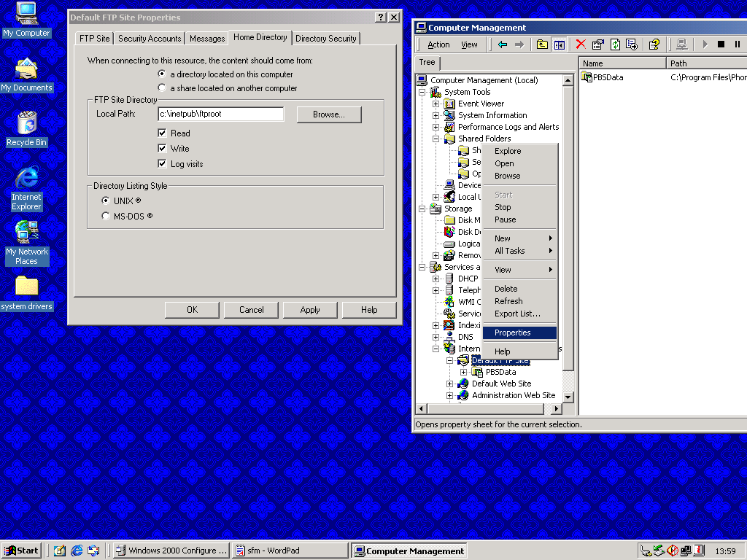
Task: Click the Export List icon in the toolbar
Action: point(632,44)
